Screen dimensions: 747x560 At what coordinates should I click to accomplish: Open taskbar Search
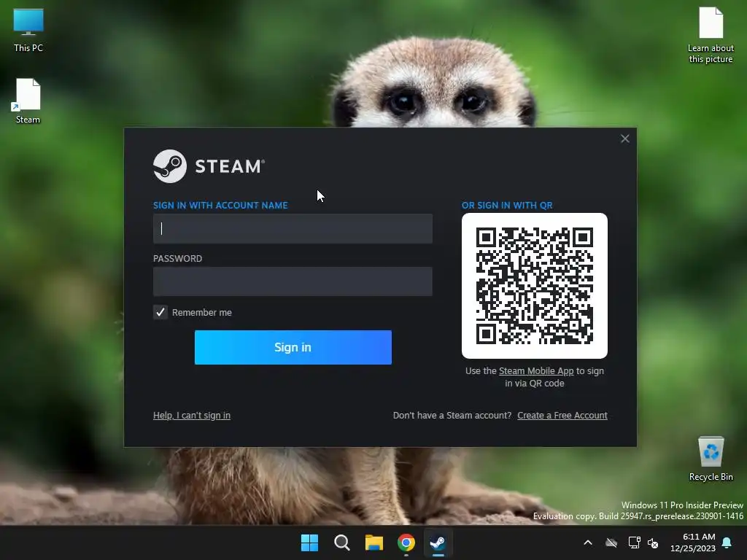(342, 542)
